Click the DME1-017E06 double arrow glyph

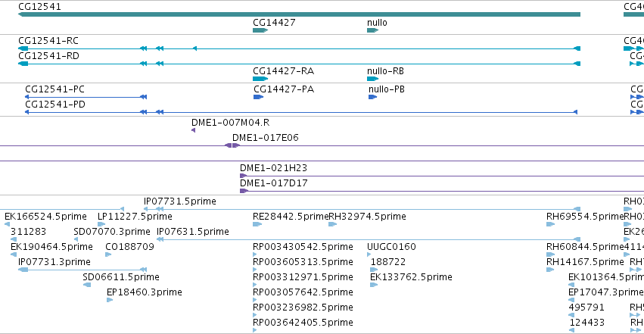pos(232,145)
